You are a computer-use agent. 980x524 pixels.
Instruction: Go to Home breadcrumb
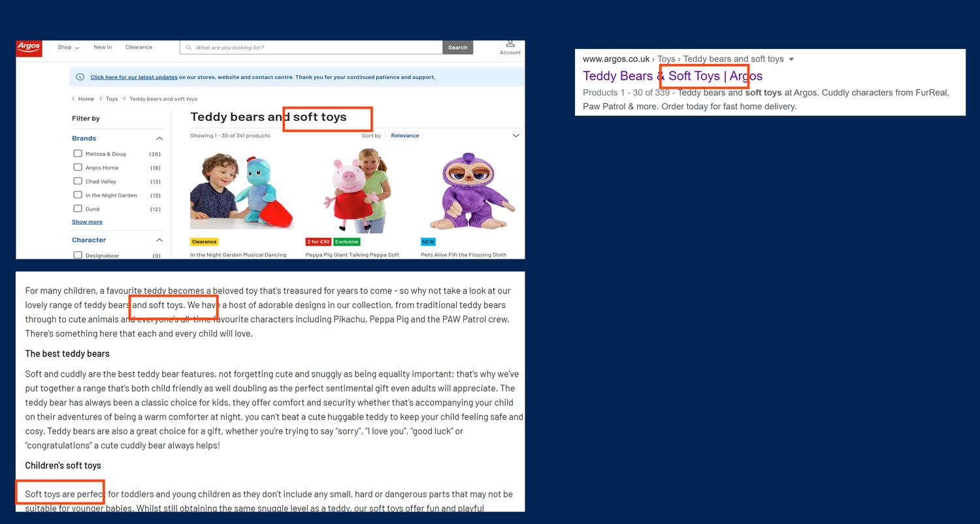pos(86,99)
